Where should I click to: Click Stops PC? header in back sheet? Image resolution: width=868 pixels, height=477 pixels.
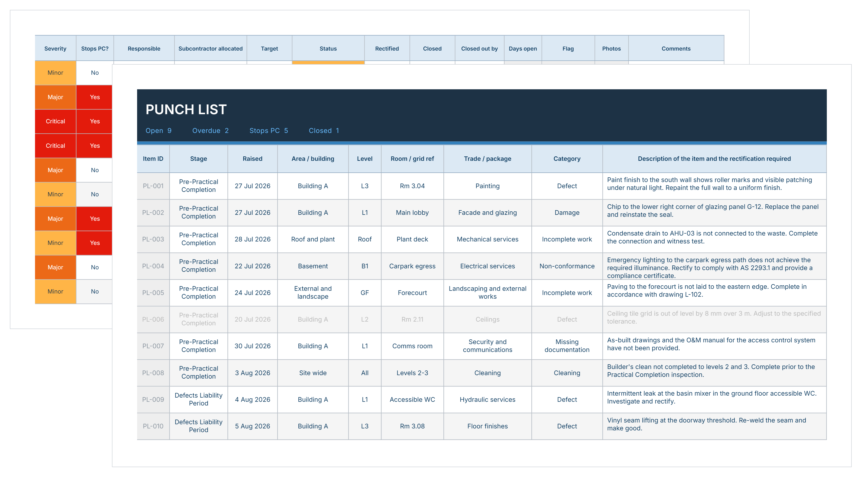(95, 49)
